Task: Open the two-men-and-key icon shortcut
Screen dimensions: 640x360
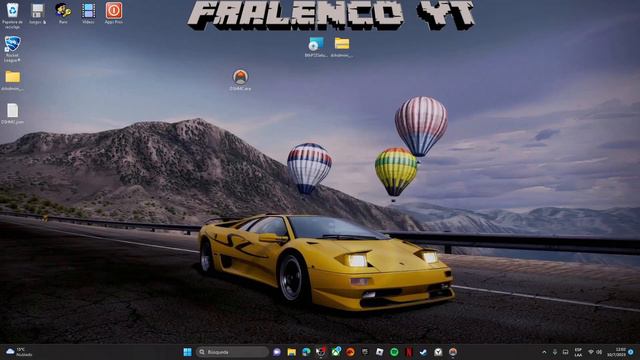Action: [x=63, y=14]
